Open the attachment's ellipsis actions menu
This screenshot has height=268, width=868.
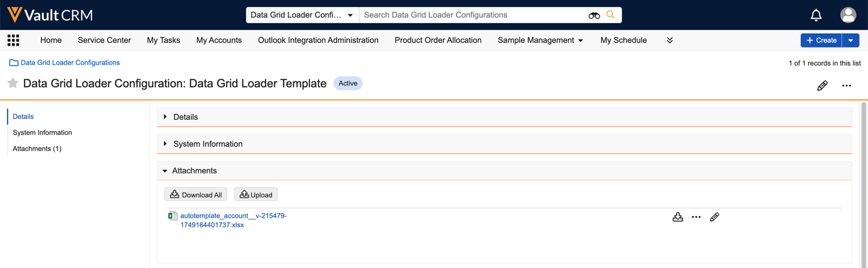tap(696, 217)
